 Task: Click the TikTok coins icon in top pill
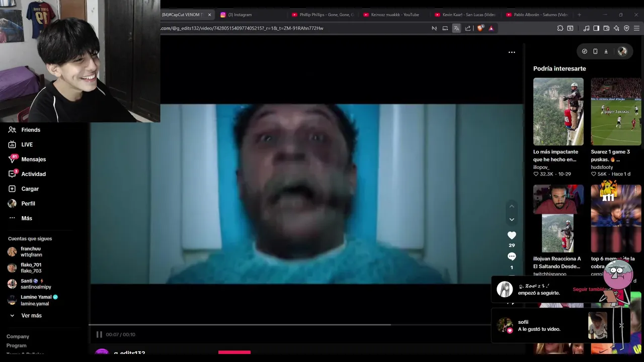584,51
